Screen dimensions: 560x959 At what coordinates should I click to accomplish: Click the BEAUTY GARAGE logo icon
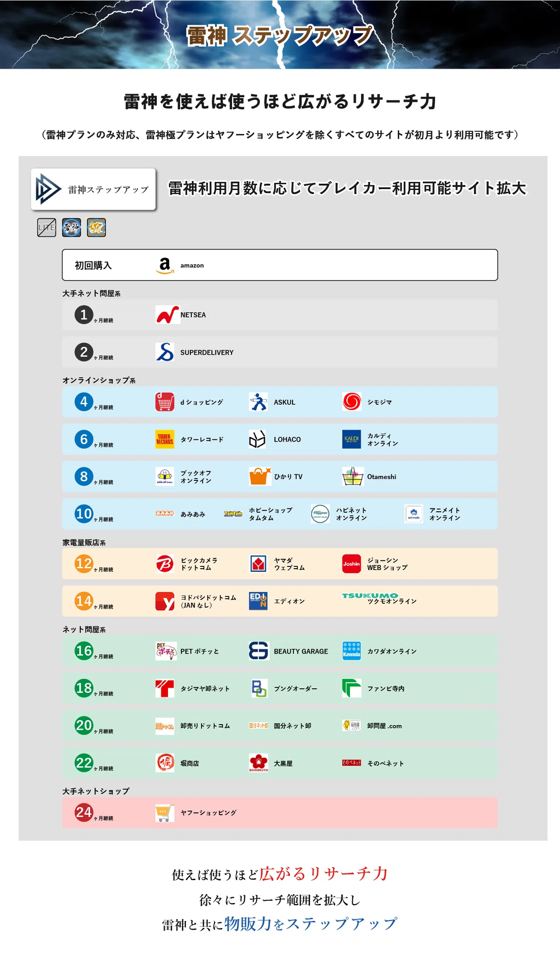(259, 651)
